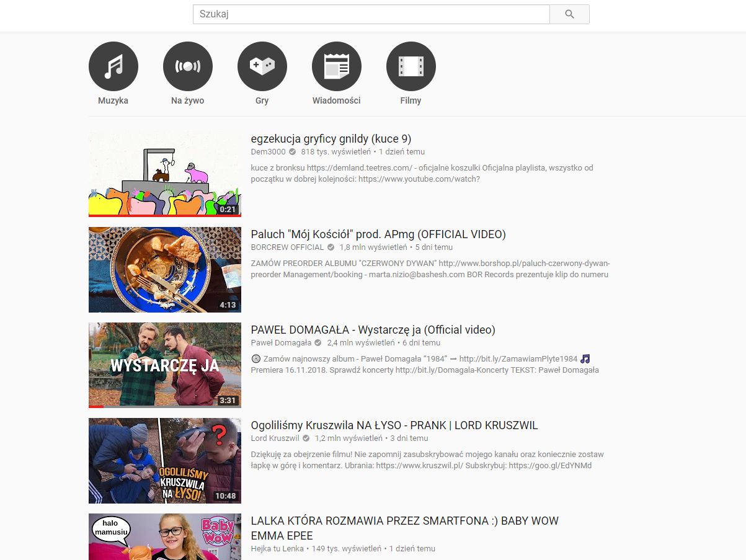Click '1,8 mln wyświetleń' view count
This screenshot has height=560, width=746.
point(373,247)
